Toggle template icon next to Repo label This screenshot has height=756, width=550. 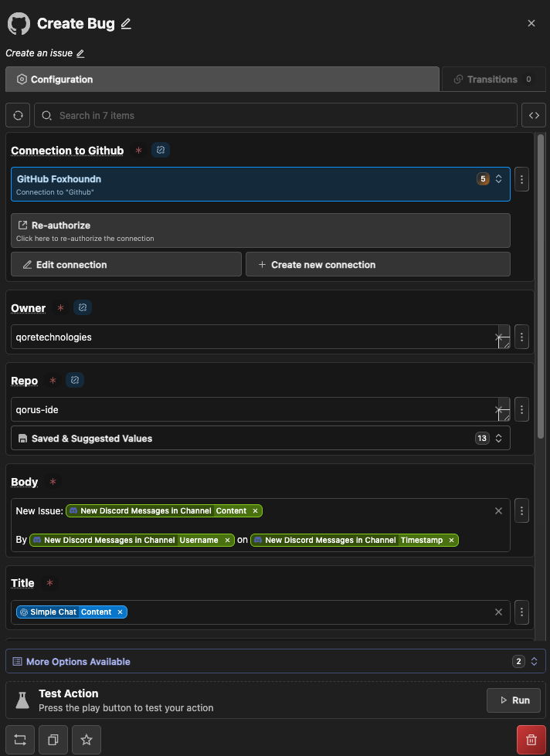pos(75,380)
